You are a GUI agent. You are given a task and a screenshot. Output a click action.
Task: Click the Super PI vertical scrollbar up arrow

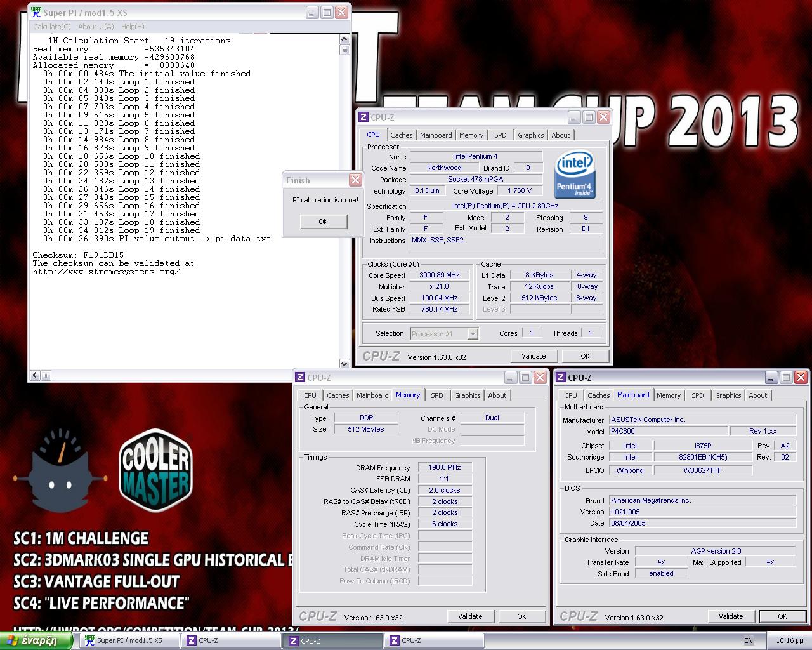point(344,39)
